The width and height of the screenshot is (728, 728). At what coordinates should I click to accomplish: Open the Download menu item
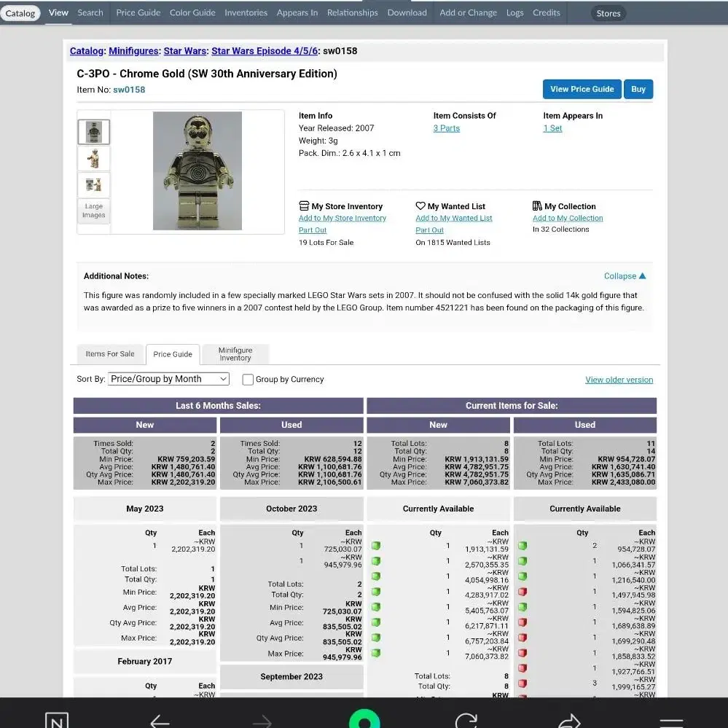pyautogui.click(x=407, y=12)
